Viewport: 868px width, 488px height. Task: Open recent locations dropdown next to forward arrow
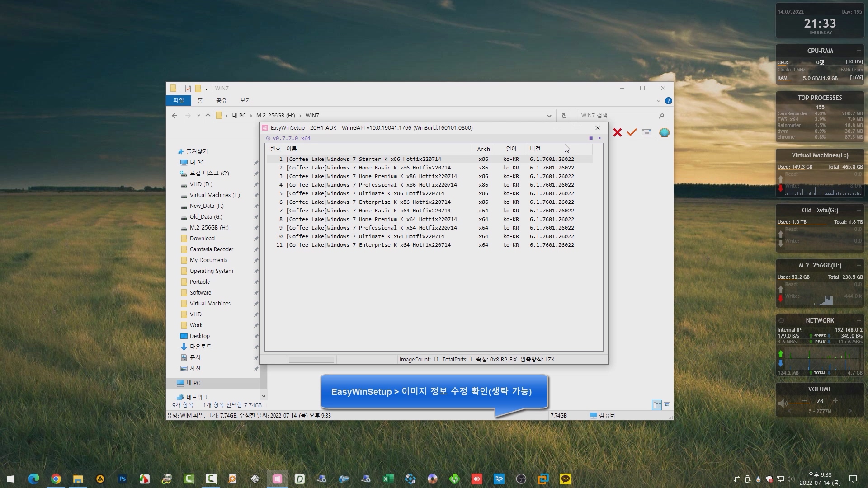pyautogui.click(x=198, y=116)
